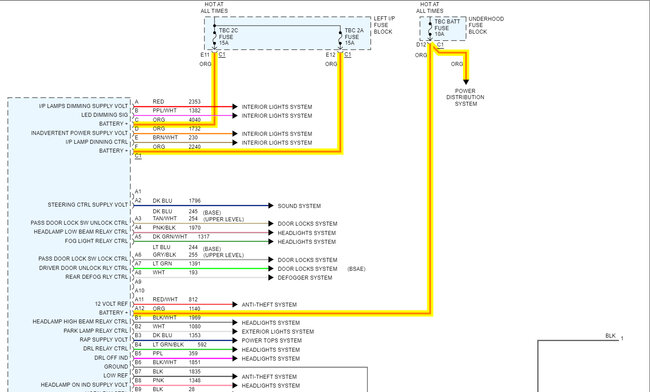
Task: Click HEADLAMP HIGH BEAM RELAY CTRL label
Action: 80,322
